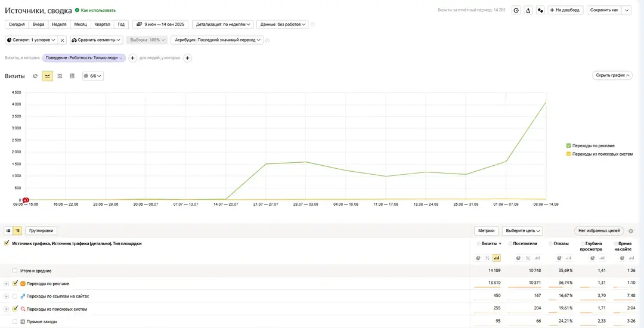Open the report history clock icon
Screen dimensions: 644x328
(516, 10)
